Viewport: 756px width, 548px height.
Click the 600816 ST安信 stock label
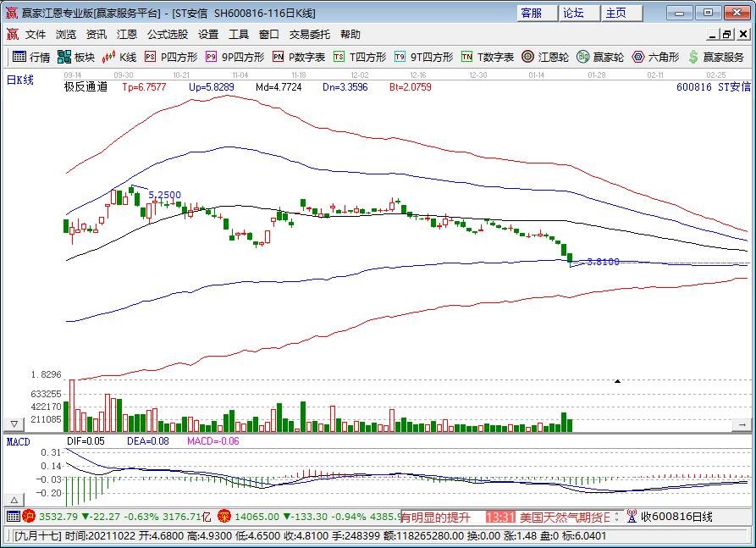pyautogui.click(x=714, y=87)
